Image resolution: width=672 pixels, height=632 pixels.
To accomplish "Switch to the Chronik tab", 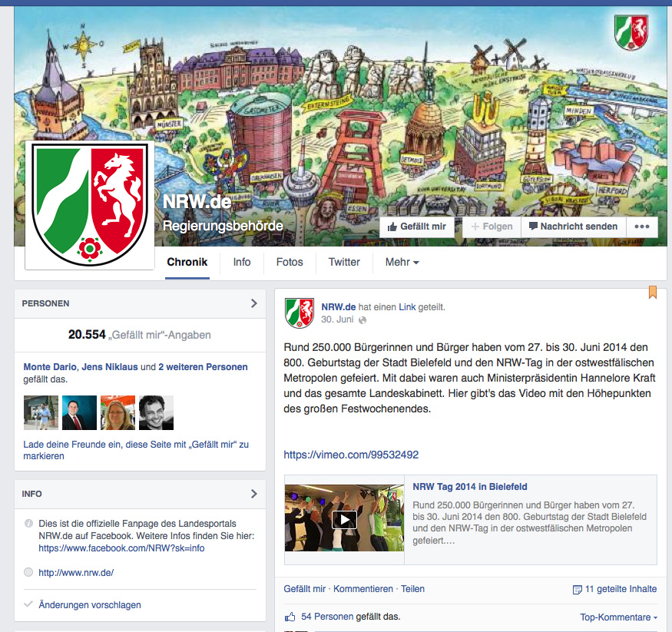I will [187, 262].
